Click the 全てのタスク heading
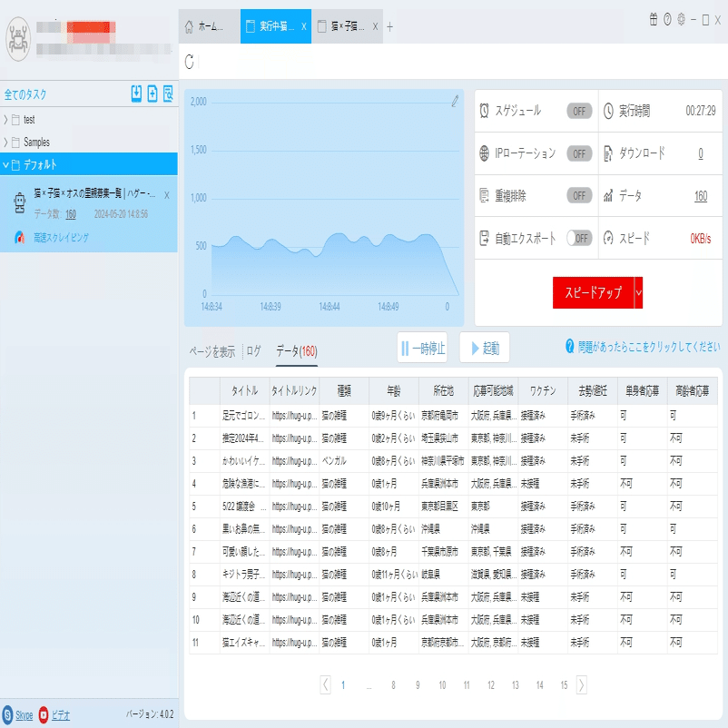The image size is (728, 728). (25, 94)
